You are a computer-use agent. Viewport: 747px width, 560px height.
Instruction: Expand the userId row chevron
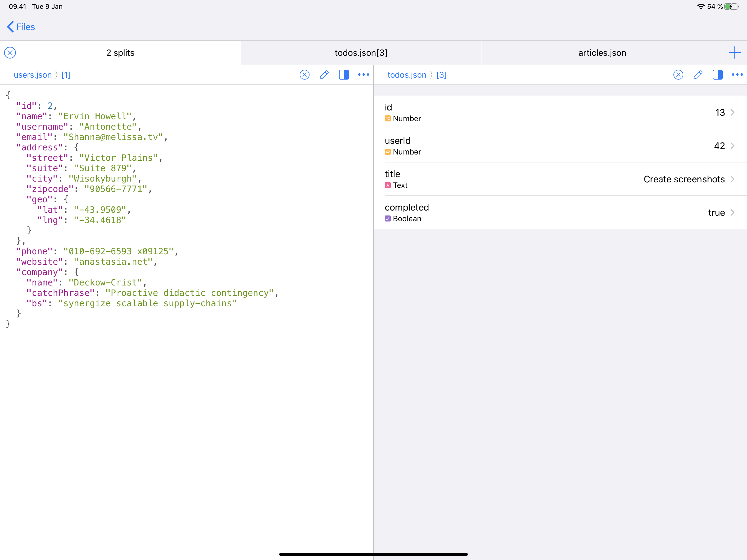732,146
